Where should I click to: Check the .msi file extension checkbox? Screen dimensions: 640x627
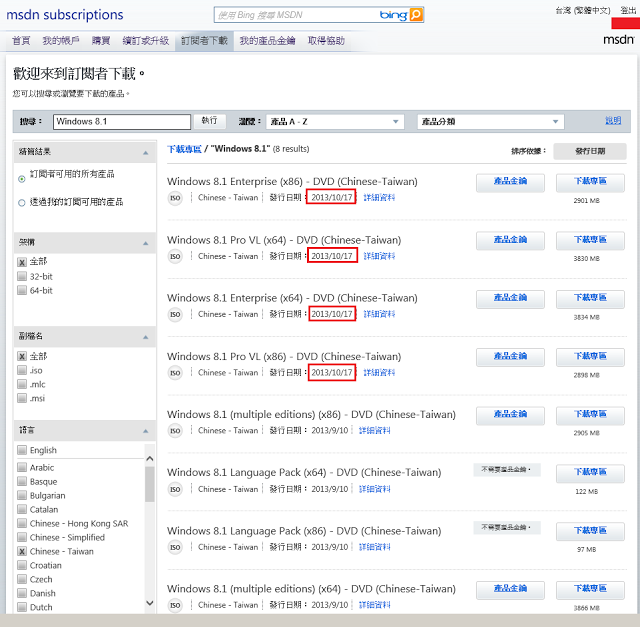22,398
